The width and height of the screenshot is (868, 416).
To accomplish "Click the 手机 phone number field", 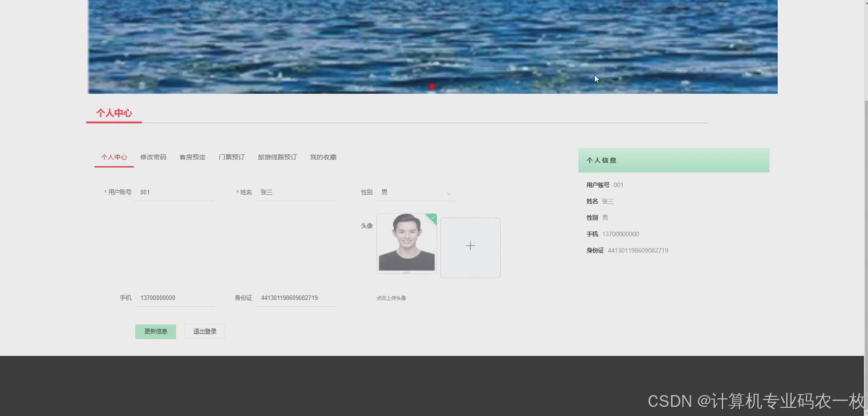I will (x=175, y=297).
